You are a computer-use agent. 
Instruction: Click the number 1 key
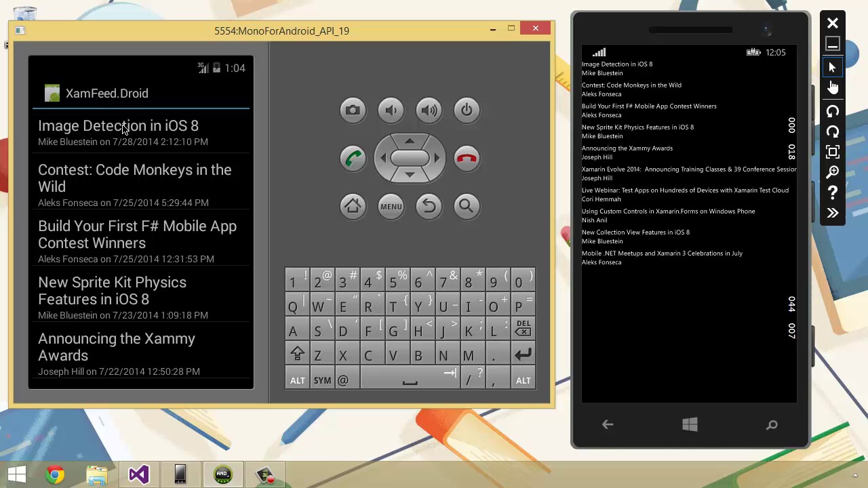pos(297,281)
